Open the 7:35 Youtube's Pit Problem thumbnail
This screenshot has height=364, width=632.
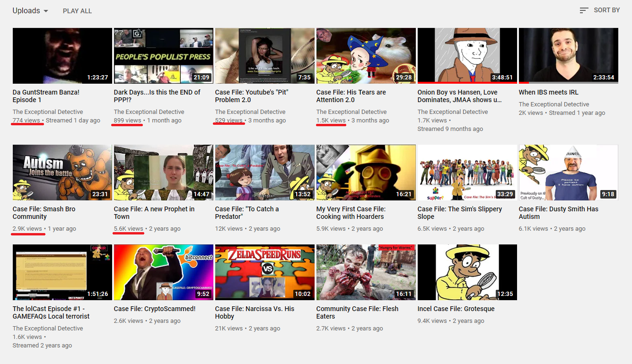point(265,56)
